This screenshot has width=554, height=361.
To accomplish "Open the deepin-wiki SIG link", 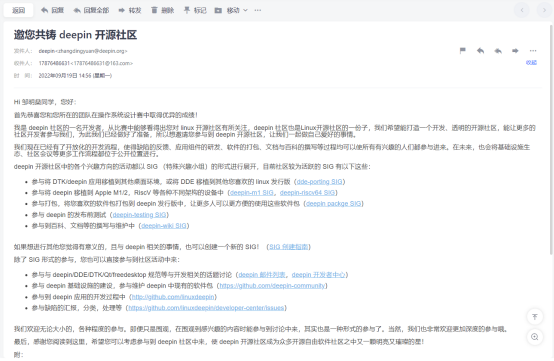I will click(164, 226).
